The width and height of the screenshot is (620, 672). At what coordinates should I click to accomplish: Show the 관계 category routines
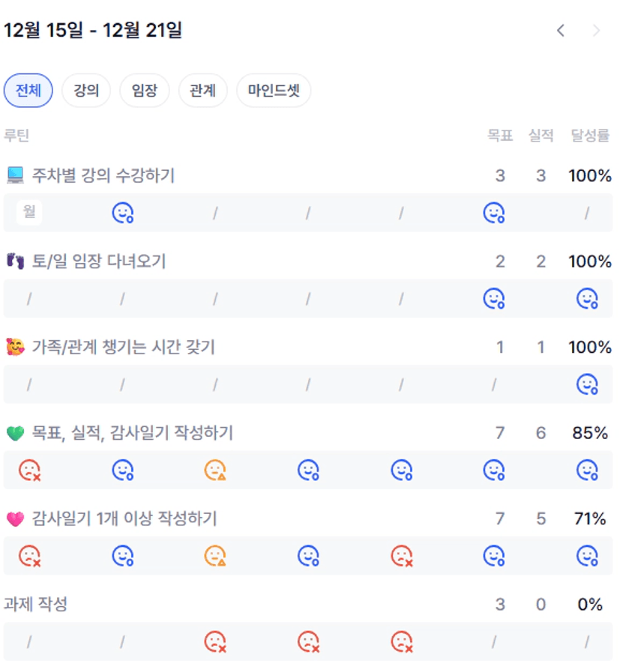coord(202,91)
